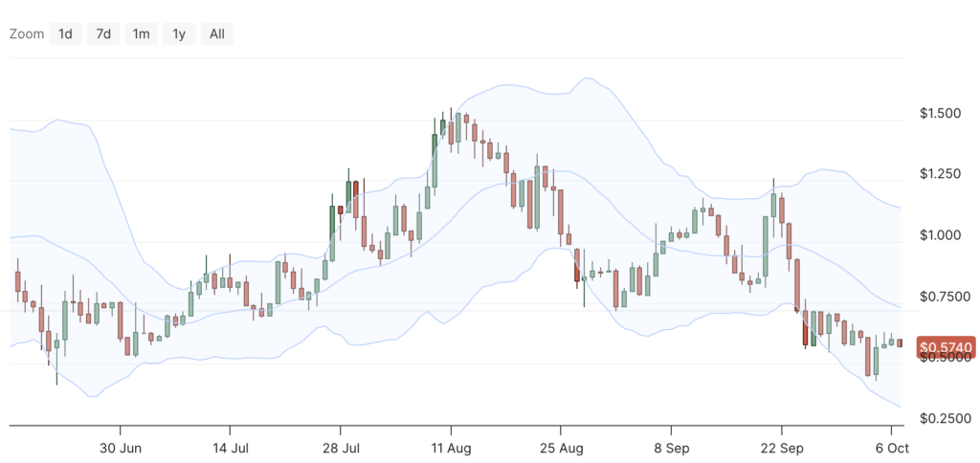The width and height of the screenshot is (980, 463).
Task: Select the 7d zoom range
Action: click(x=102, y=34)
